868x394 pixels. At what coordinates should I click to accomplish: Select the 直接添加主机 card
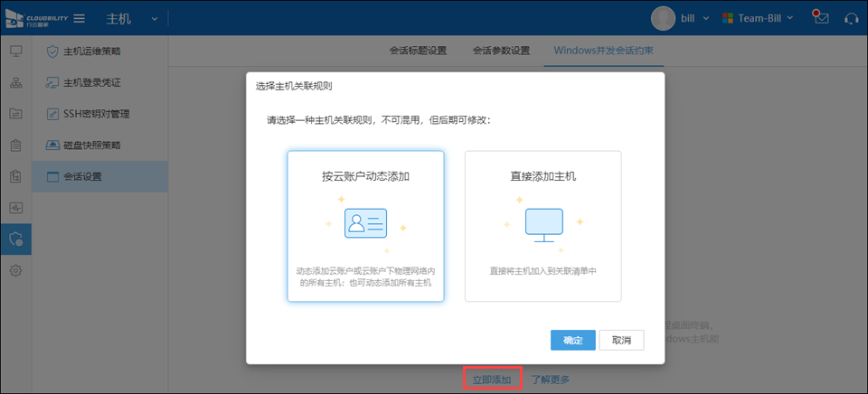pyautogui.click(x=543, y=226)
